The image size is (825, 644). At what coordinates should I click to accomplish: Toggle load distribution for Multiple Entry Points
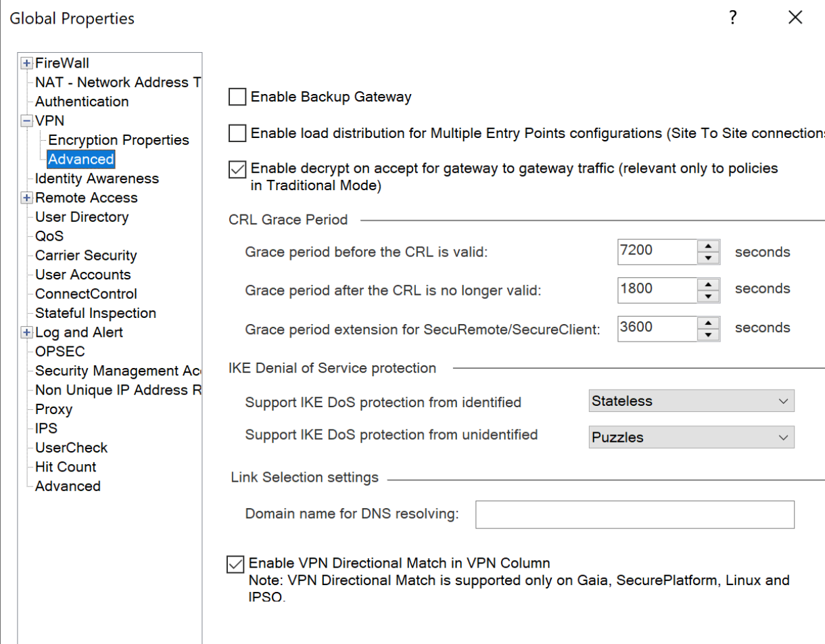(x=237, y=133)
